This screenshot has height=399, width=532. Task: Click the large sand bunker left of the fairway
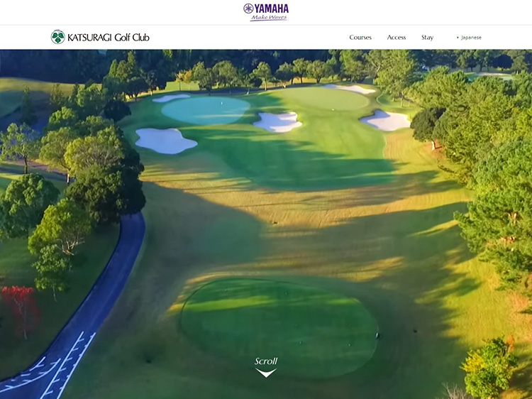pyautogui.click(x=165, y=141)
